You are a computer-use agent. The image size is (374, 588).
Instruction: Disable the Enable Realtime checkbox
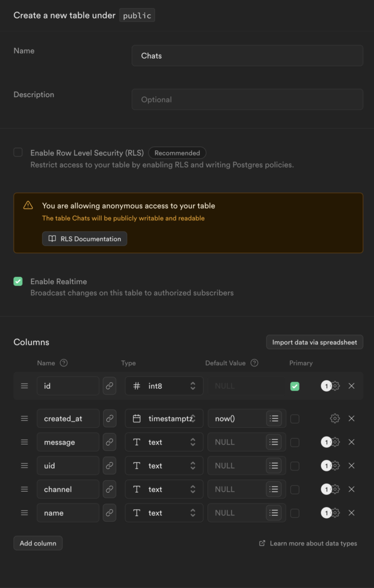[x=18, y=281]
